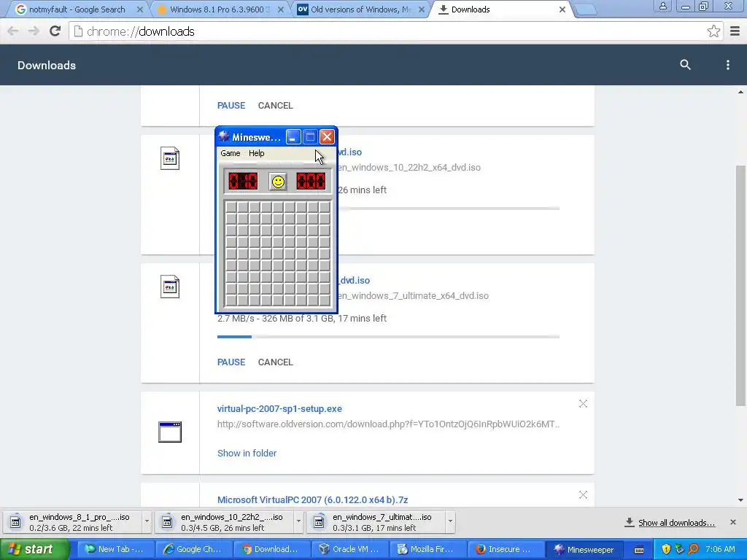747x560 pixels.
Task: Bookmark this page with the star icon
Action: 713,31
